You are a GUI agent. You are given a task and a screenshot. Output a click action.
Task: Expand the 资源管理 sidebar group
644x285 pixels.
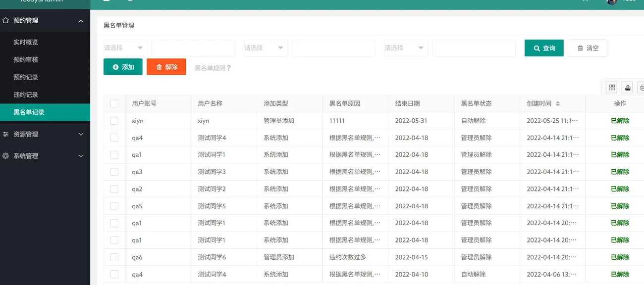pos(45,134)
